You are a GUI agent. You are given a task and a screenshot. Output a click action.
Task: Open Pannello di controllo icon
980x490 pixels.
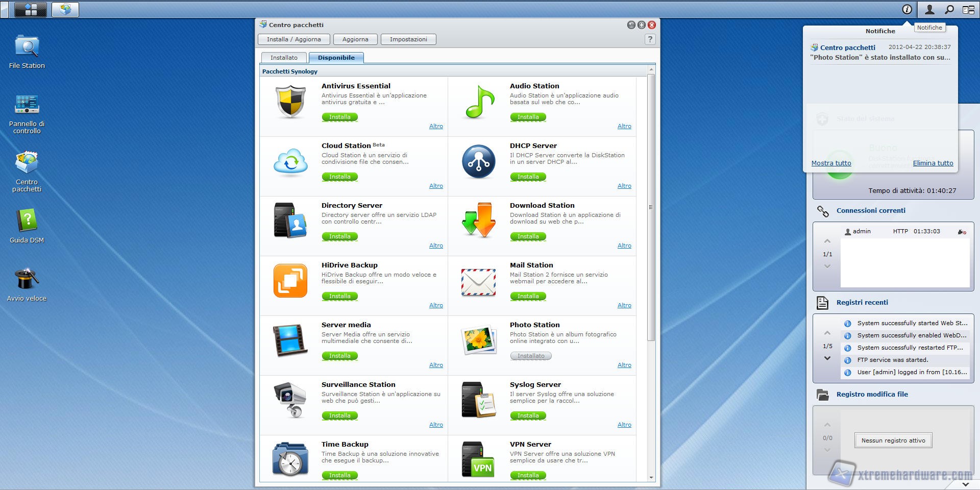pos(27,105)
